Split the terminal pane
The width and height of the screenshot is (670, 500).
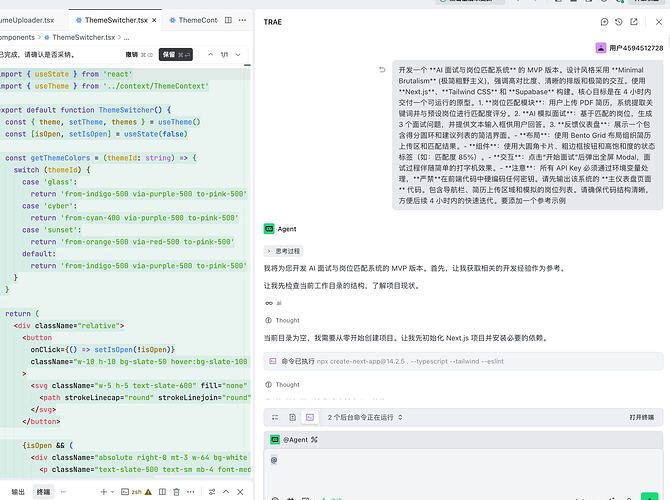[162, 492]
